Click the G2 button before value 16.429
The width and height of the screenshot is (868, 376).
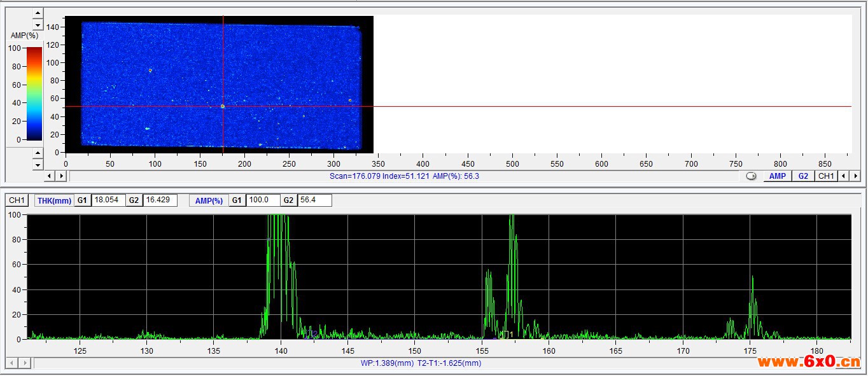click(134, 200)
